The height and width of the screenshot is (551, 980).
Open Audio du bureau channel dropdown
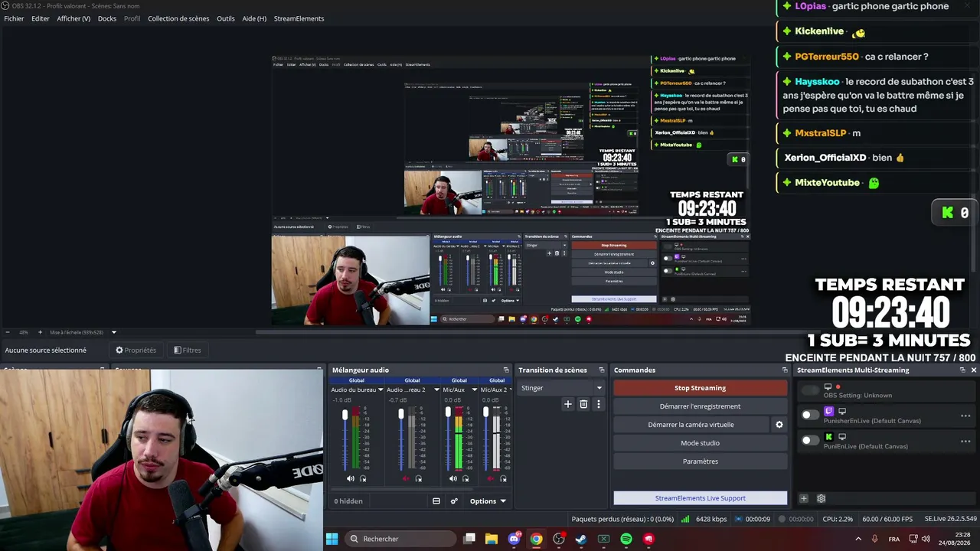(x=381, y=390)
